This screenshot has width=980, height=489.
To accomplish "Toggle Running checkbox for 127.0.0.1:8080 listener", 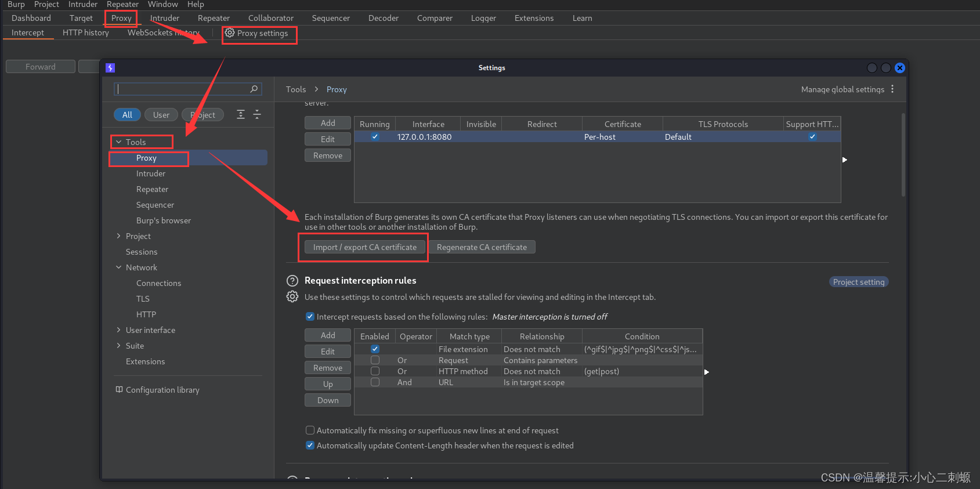I will (x=375, y=137).
